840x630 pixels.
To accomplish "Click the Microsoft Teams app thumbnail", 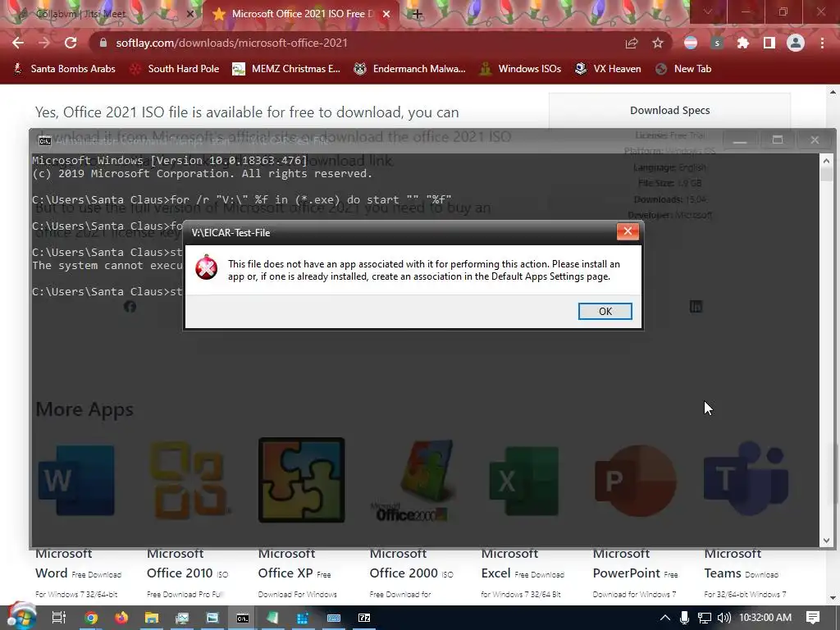I will point(746,480).
